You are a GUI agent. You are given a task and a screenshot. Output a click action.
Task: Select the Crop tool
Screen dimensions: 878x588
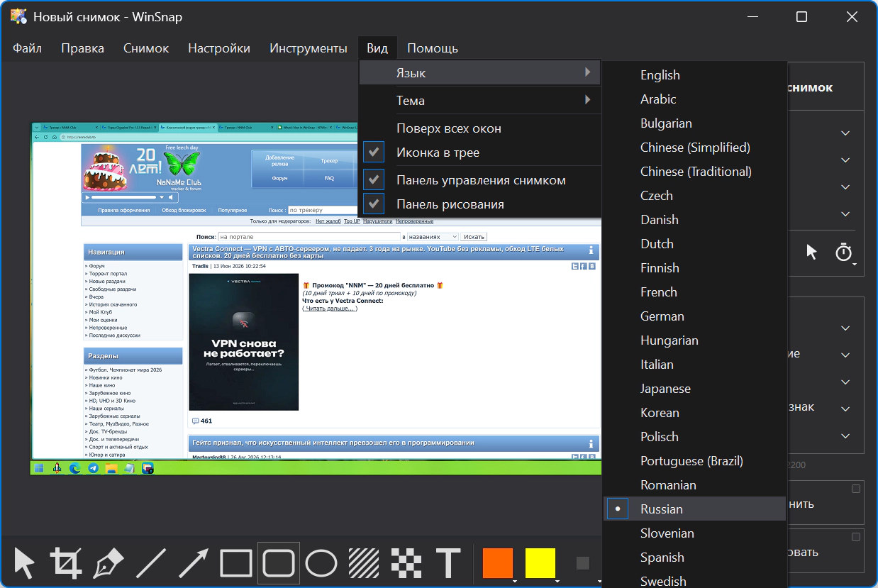[66, 563]
